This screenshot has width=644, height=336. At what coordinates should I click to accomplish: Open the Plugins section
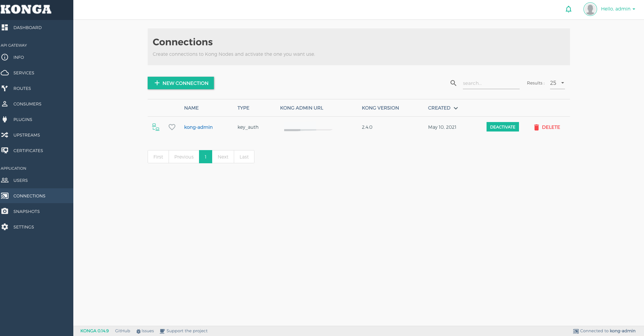click(x=23, y=120)
